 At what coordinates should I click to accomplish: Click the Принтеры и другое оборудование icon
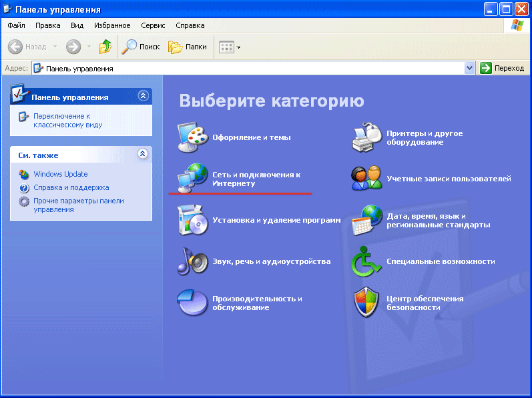point(367,138)
